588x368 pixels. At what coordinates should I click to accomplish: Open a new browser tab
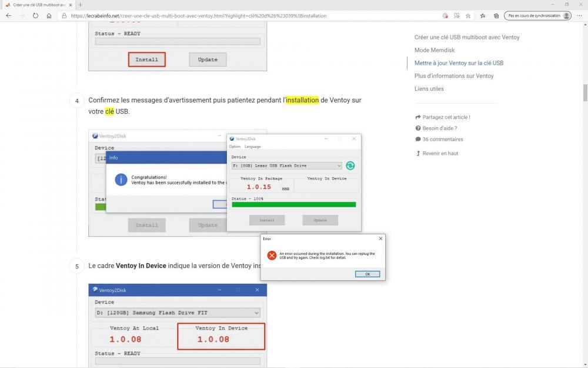tap(80, 5)
